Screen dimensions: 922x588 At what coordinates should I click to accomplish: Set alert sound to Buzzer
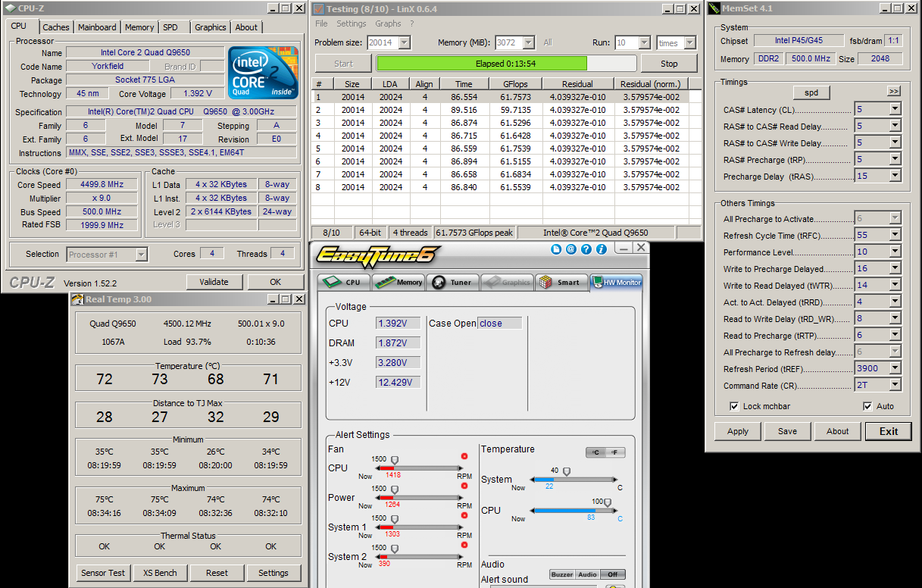(x=562, y=574)
